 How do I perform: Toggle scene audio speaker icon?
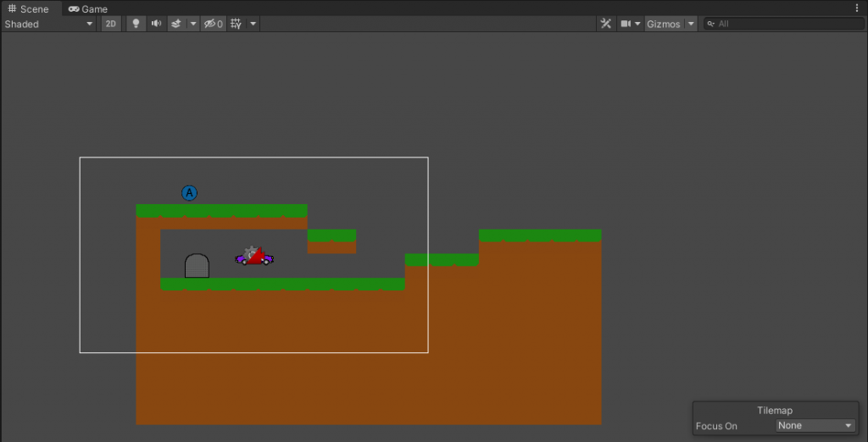(x=157, y=24)
